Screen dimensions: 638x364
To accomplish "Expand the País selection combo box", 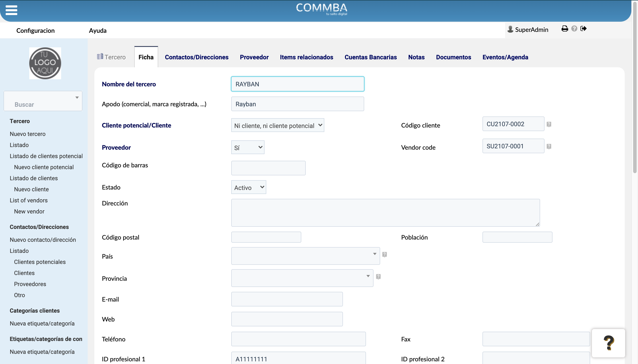I will [305, 256].
